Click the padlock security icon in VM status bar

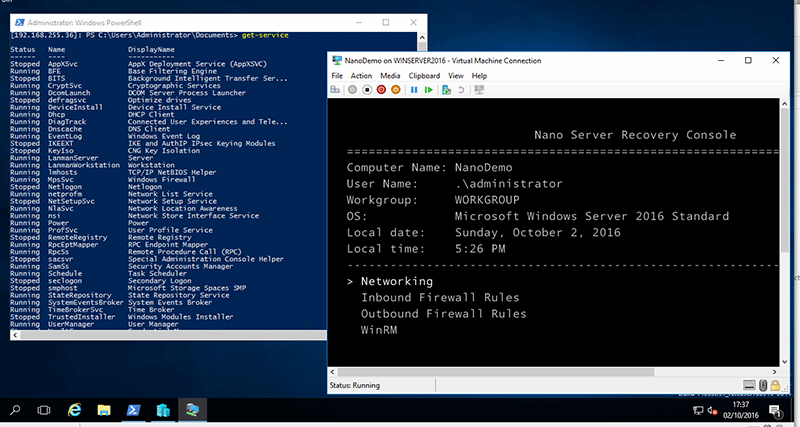click(775, 385)
